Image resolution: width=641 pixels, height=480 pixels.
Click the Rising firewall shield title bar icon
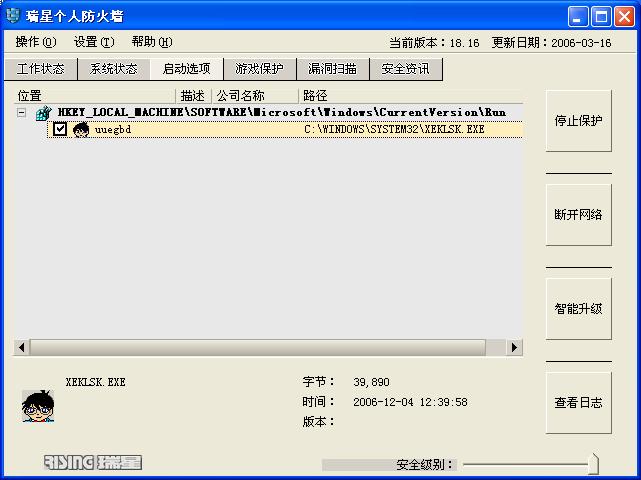click(x=13, y=16)
